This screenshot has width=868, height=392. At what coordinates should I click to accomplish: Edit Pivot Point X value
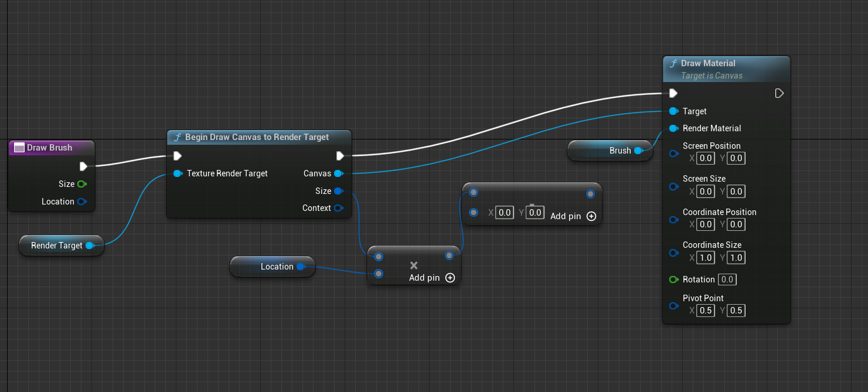(706, 311)
